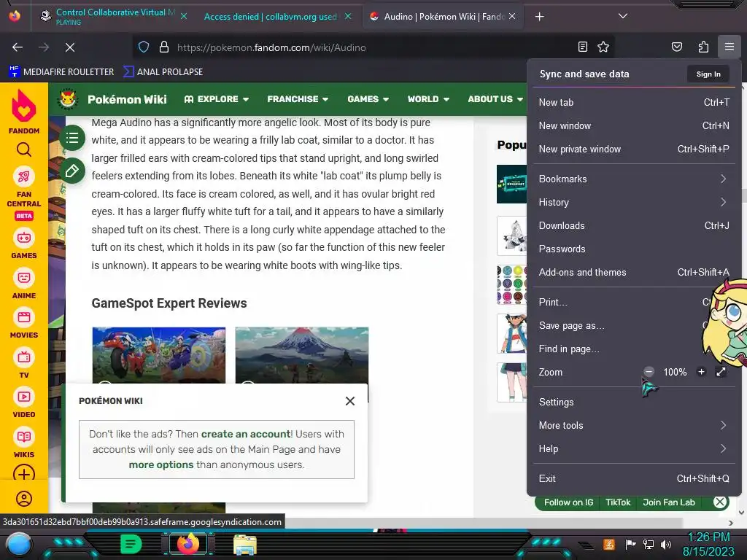
Task: Open TV in the Fandom sidebar
Action: pyautogui.click(x=24, y=363)
